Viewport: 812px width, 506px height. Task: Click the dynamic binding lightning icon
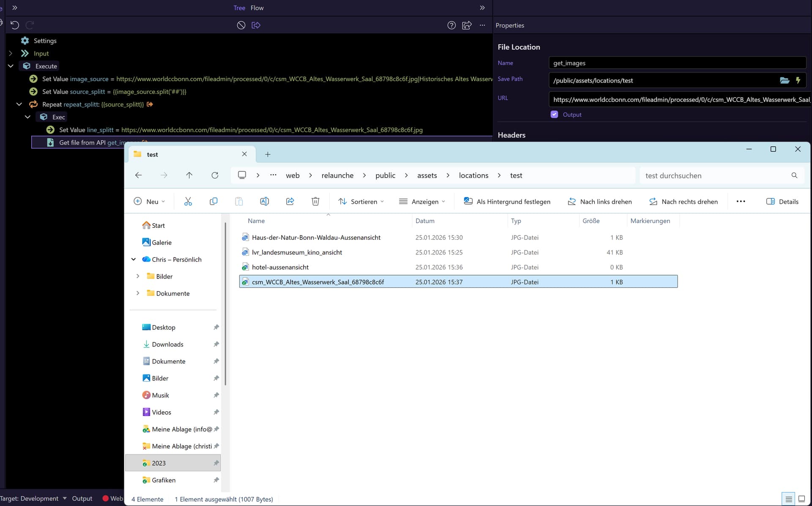click(798, 80)
